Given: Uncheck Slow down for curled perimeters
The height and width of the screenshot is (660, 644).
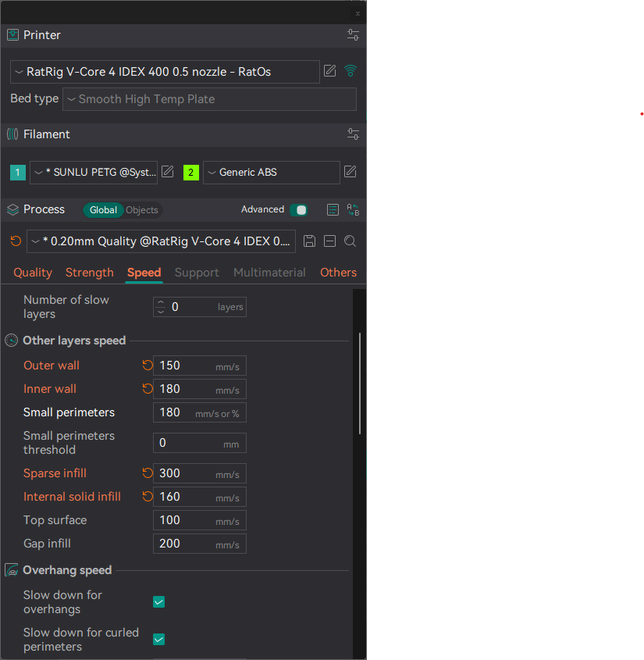Looking at the screenshot, I should click(159, 640).
